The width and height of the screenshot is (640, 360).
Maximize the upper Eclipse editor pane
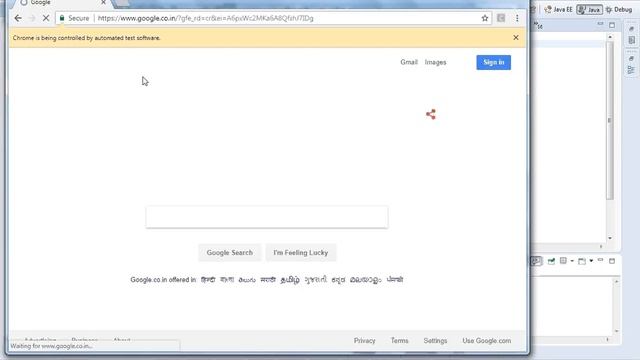[612, 25]
